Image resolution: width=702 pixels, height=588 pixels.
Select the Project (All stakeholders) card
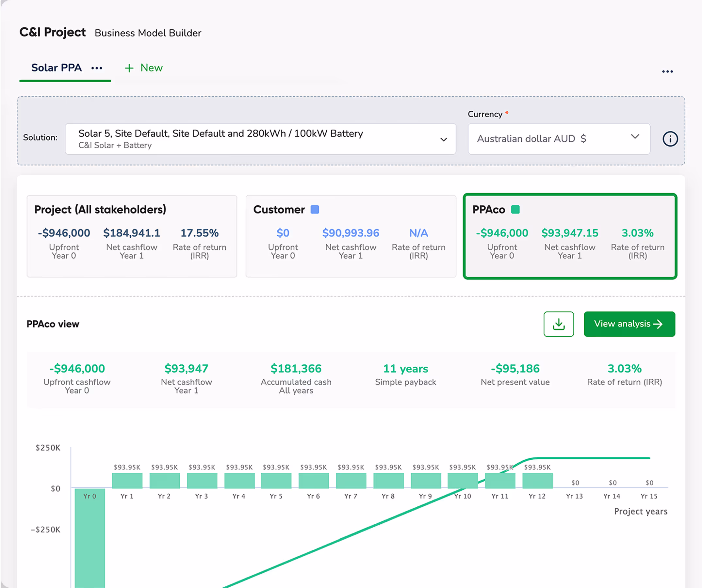tap(132, 236)
